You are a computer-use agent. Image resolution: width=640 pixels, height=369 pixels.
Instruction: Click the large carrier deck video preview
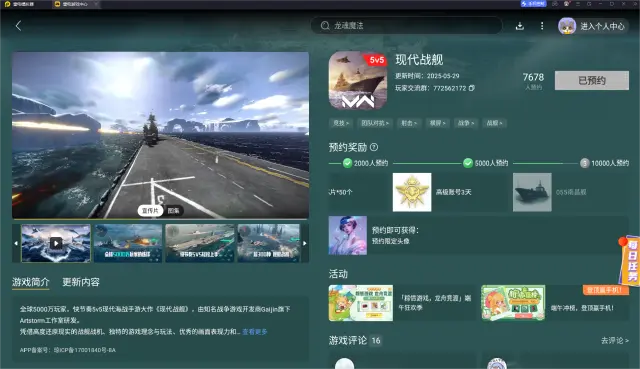click(x=160, y=135)
